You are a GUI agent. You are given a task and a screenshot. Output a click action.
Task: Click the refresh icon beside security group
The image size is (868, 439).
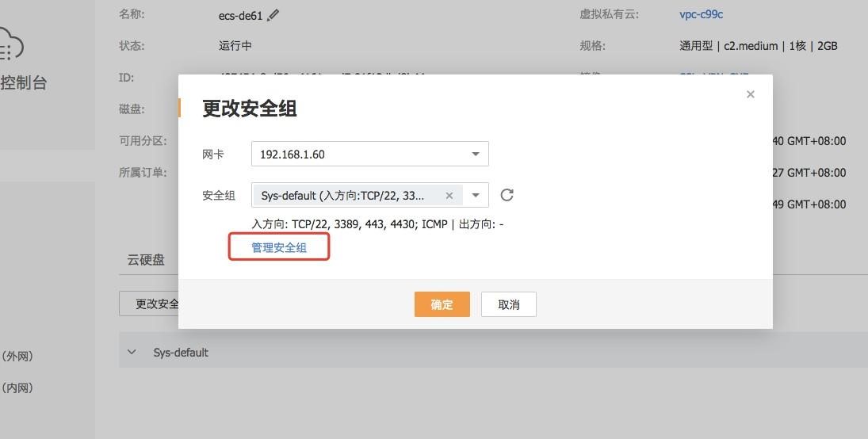507,195
